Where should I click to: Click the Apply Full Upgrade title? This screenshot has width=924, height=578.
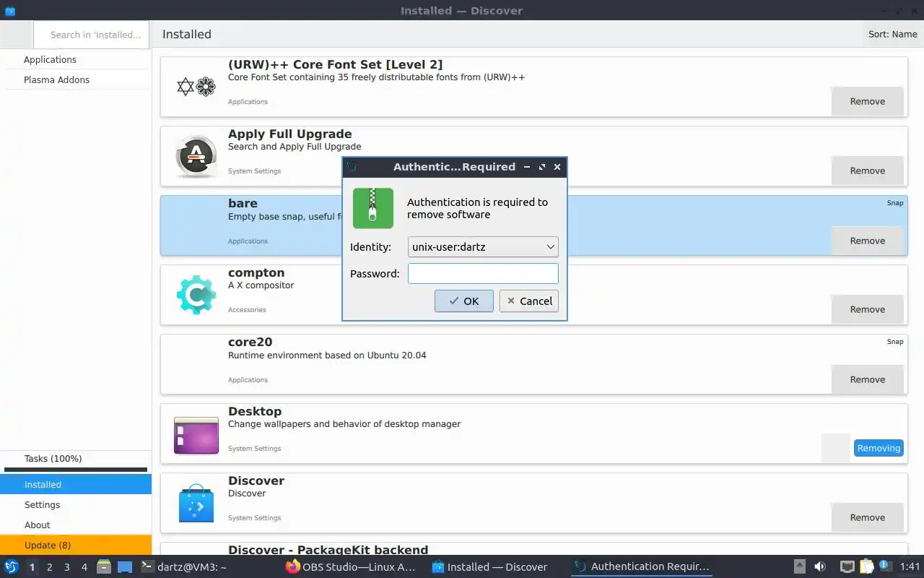point(290,134)
